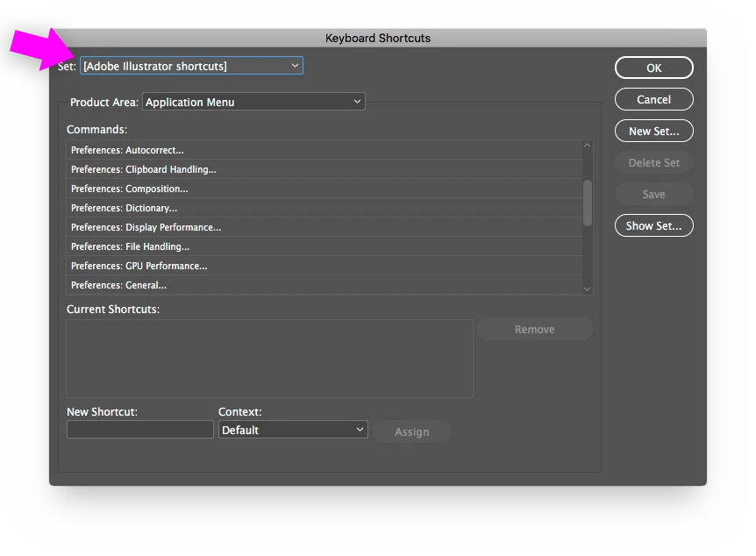The height and width of the screenshot is (556, 756).
Task: Open the Set dropdown showing Adobe Illustrator shortcuts
Action: tap(191, 66)
